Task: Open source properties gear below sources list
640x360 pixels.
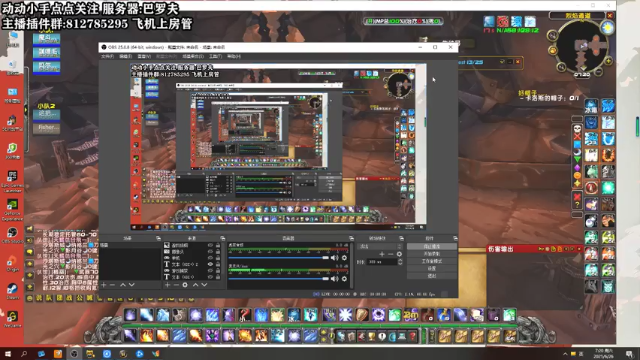Action: [x=185, y=285]
